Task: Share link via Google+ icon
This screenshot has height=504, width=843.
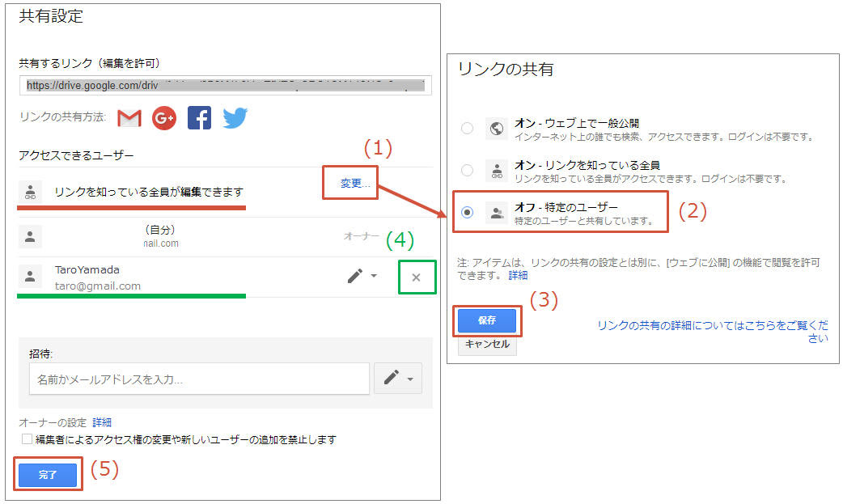Action: (164, 118)
